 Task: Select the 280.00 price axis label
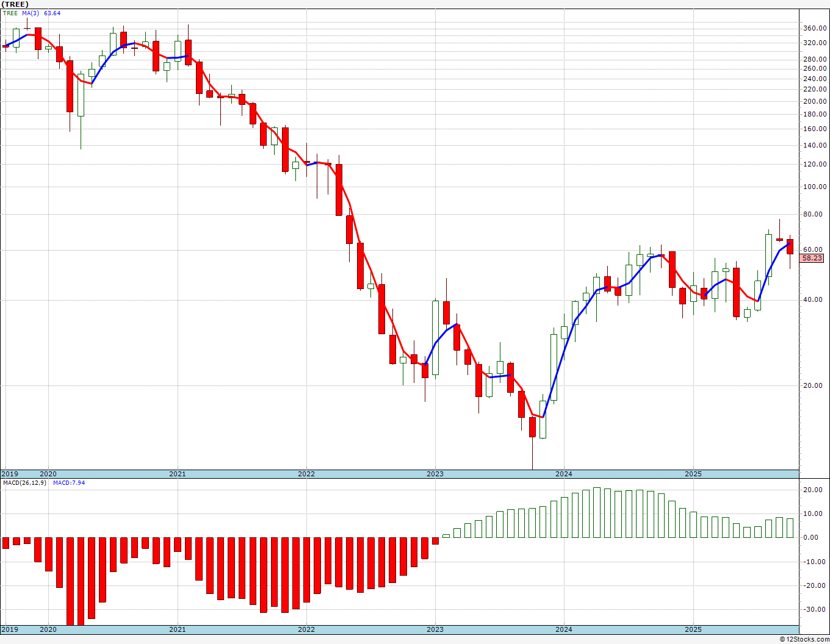pos(815,59)
